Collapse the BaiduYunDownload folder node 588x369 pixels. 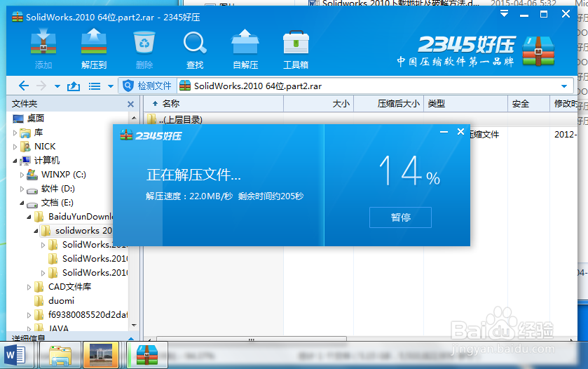pos(29,217)
